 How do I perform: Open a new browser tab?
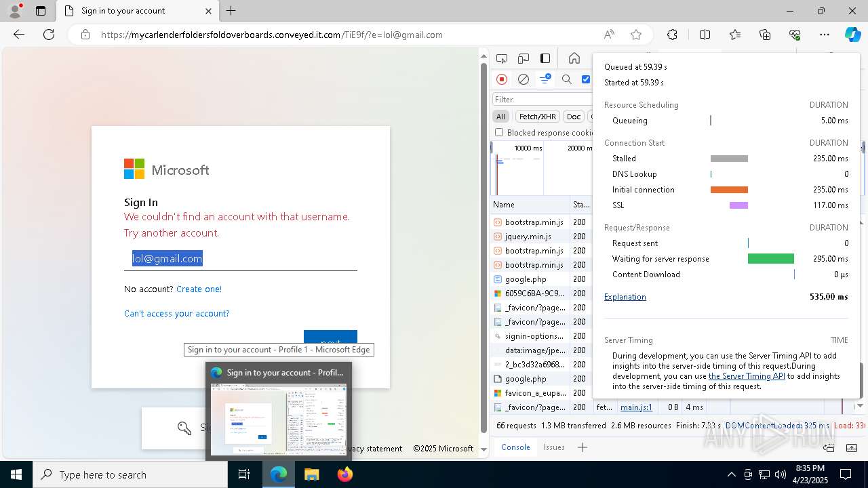(231, 11)
